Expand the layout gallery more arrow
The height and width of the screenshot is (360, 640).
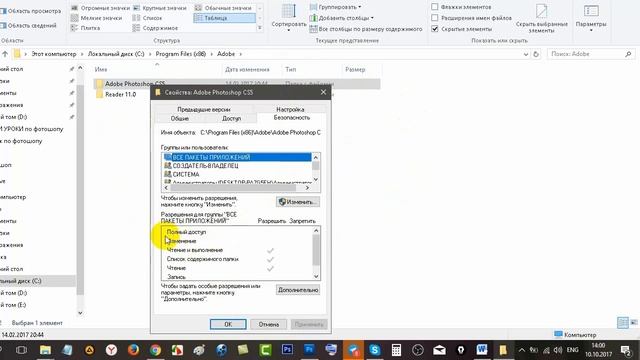point(260,28)
